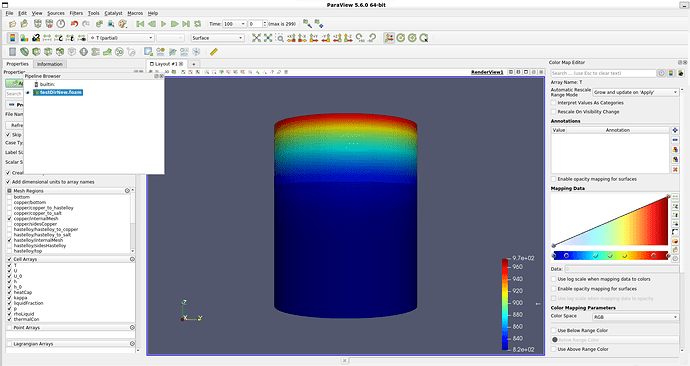Open the Color Space RGB dropdown

click(x=635, y=317)
